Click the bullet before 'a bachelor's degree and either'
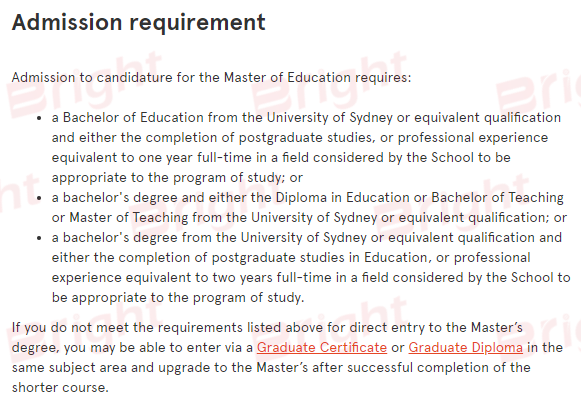This screenshot has height=403, width=581. pyautogui.click(x=39, y=199)
